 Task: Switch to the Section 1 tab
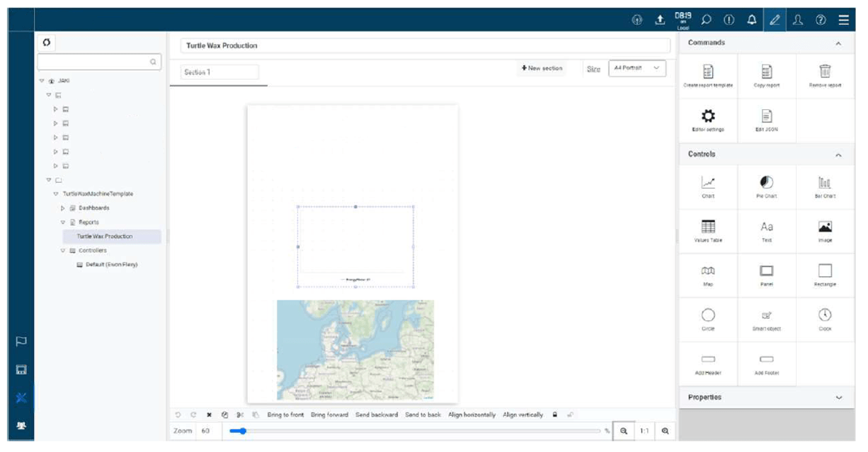pos(219,72)
